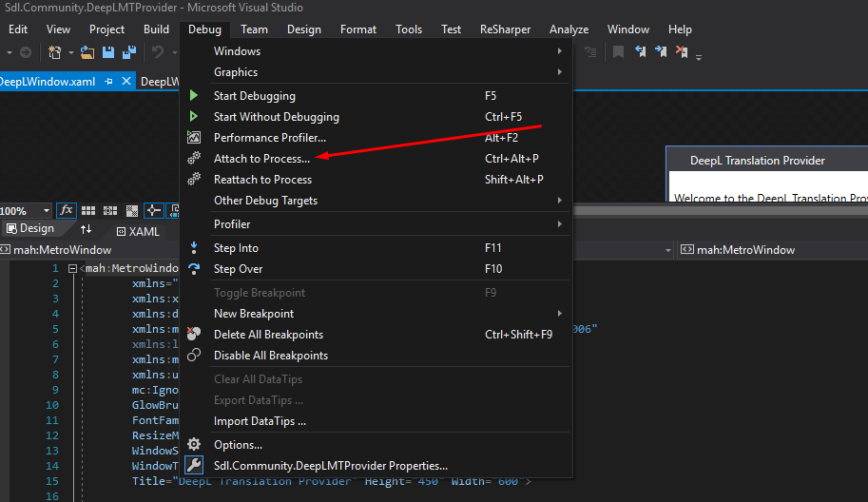This screenshot has height=502, width=868.
Task: Click the Open File folder icon
Action: point(87,52)
